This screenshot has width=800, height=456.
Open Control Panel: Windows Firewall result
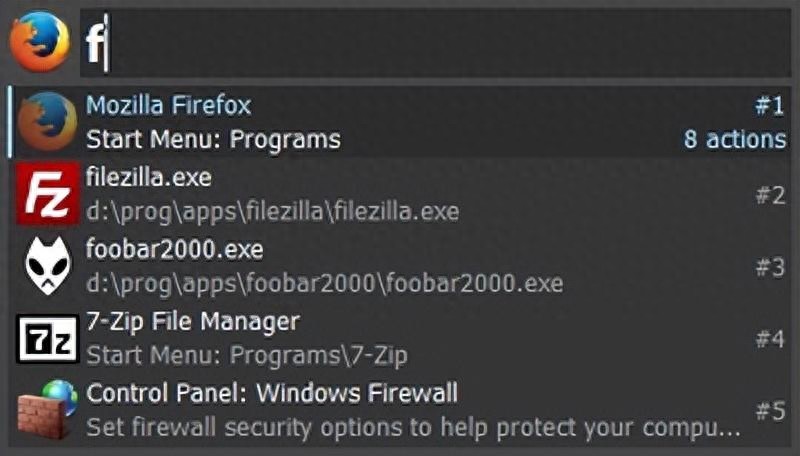coord(400,410)
